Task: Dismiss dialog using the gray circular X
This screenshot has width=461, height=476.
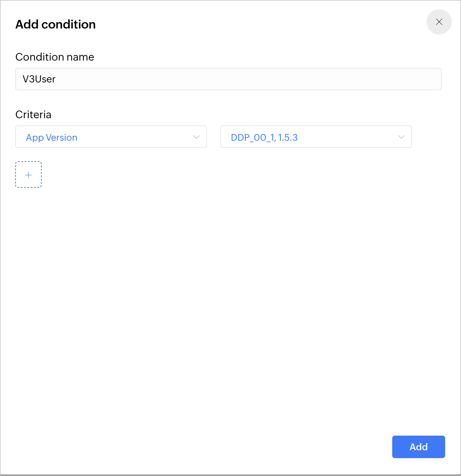Action: tap(439, 22)
